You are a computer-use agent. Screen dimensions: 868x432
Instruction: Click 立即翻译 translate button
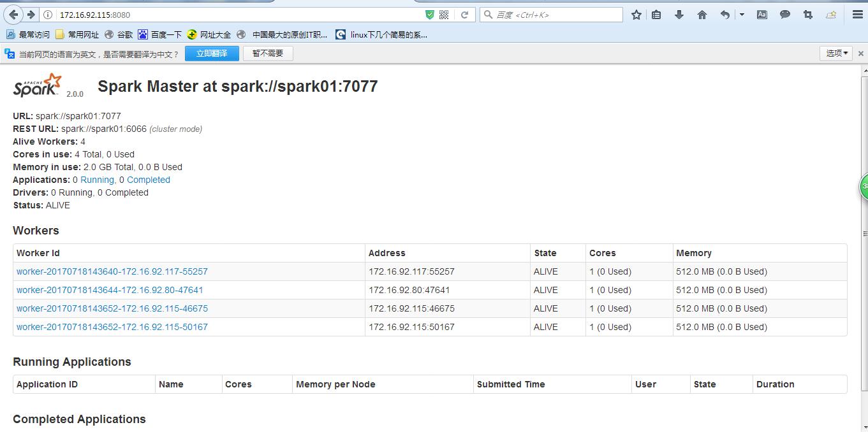click(x=212, y=54)
